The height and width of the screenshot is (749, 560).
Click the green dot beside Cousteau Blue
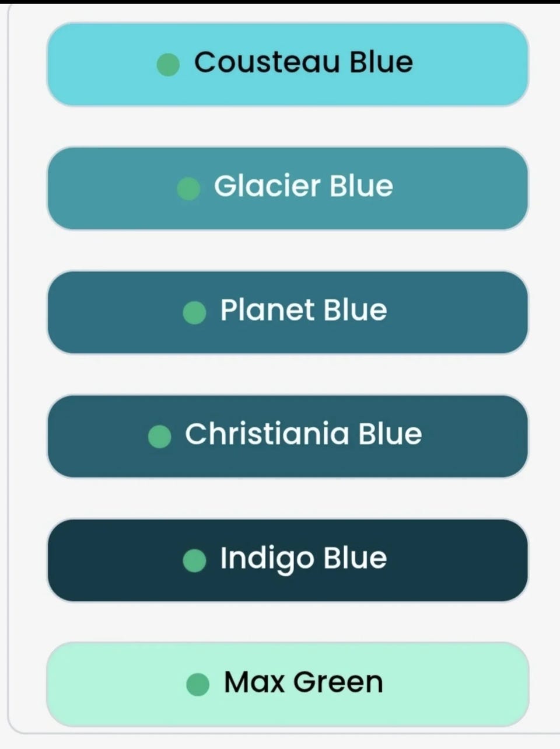coord(168,64)
